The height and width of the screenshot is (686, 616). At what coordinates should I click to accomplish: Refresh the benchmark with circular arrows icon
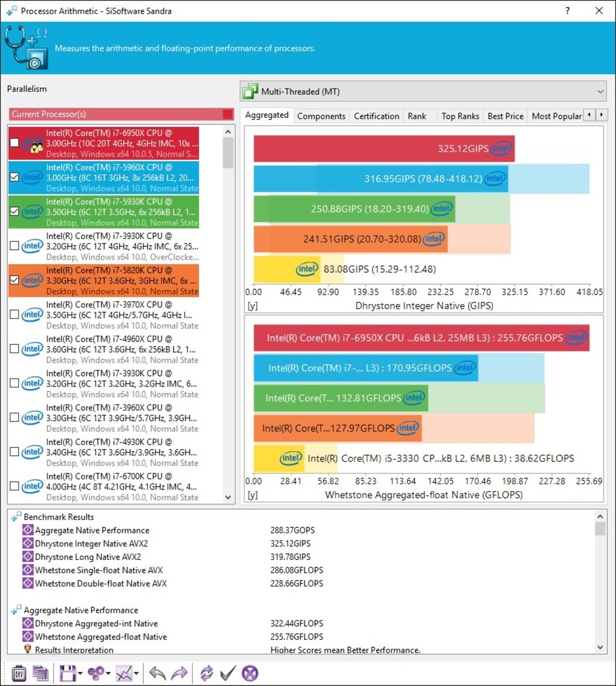[207, 673]
